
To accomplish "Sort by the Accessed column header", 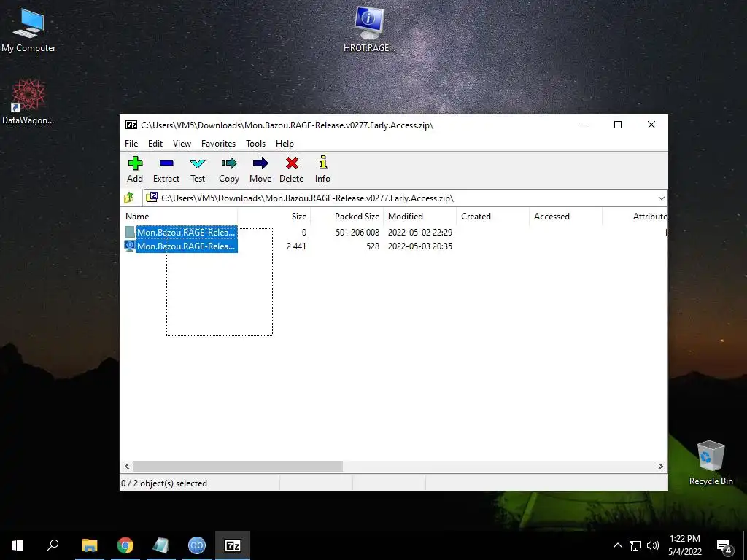I will [565, 216].
